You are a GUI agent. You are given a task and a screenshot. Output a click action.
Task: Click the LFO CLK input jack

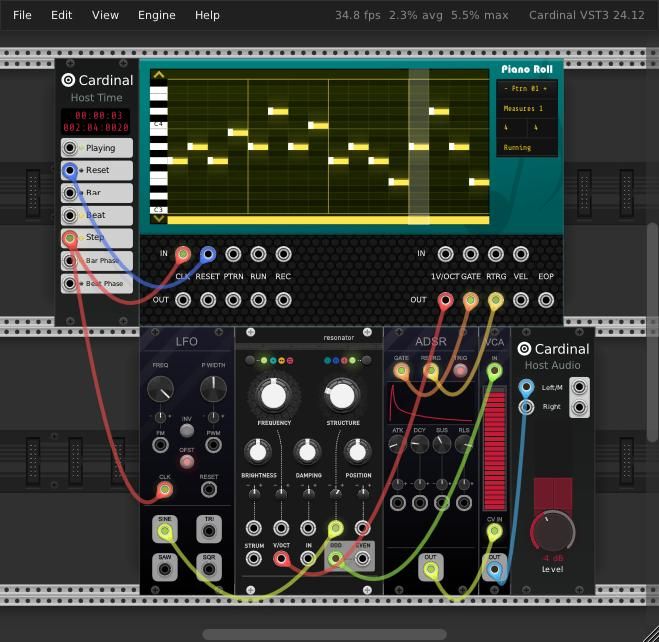pyautogui.click(x=165, y=489)
